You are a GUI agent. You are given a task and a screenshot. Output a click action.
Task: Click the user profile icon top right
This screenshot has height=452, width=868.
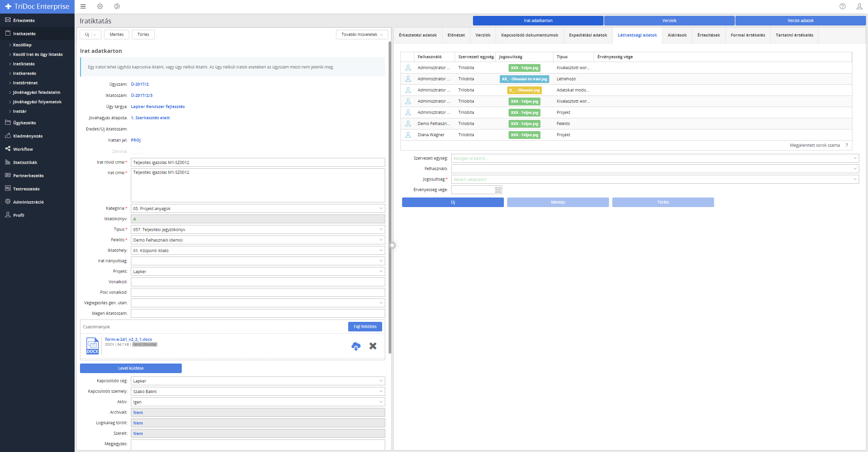coord(859,6)
